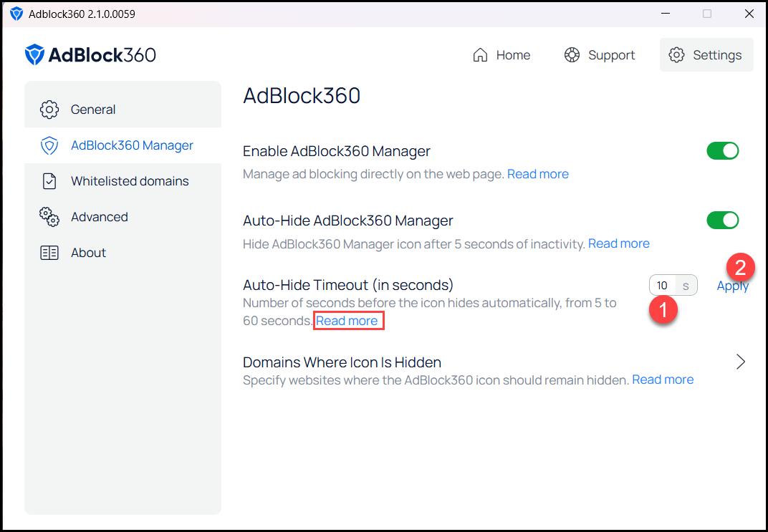This screenshot has height=532, width=768.
Task: Click the Whitelisted domains document-check icon
Action: coord(49,181)
